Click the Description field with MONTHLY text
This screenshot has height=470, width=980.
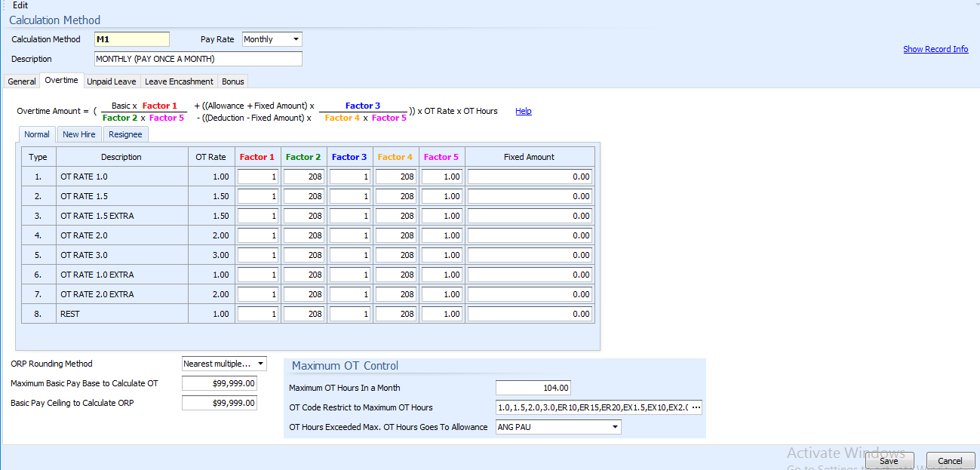pos(197,58)
